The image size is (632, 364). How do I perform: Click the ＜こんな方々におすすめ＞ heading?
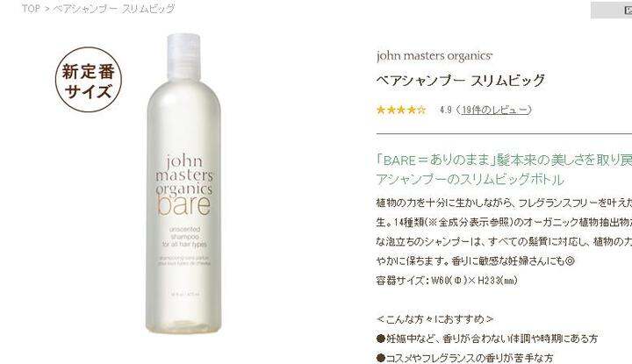[434, 319]
